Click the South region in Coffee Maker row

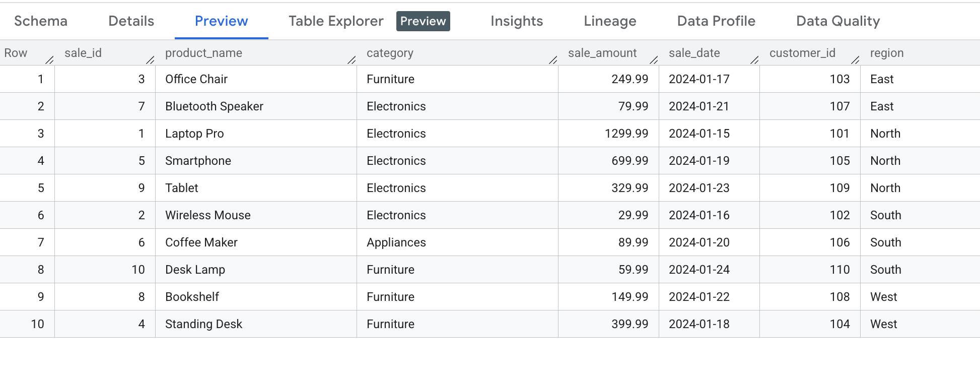pyautogui.click(x=885, y=242)
